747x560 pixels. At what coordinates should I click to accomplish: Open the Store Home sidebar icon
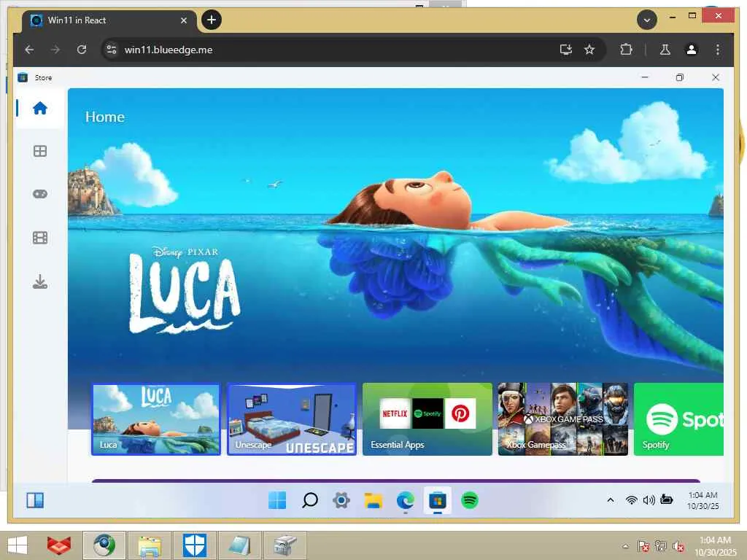click(x=40, y=109)
